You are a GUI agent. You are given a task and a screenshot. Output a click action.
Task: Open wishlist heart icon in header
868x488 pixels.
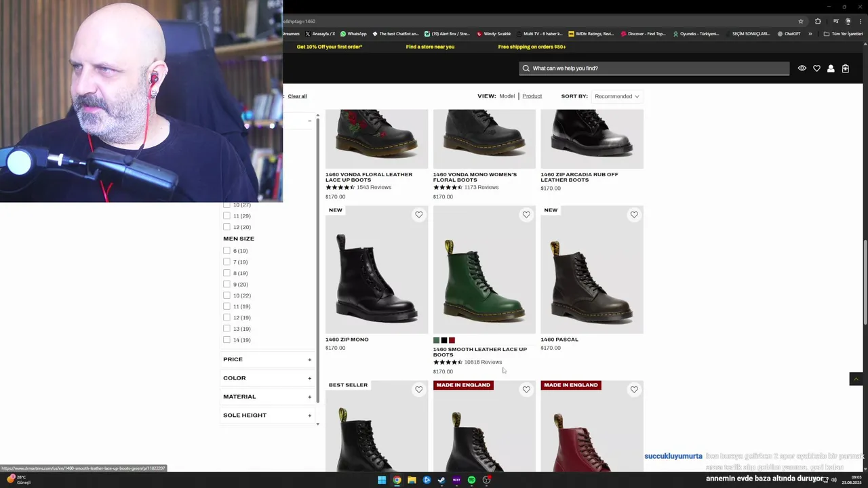point(816,68)
